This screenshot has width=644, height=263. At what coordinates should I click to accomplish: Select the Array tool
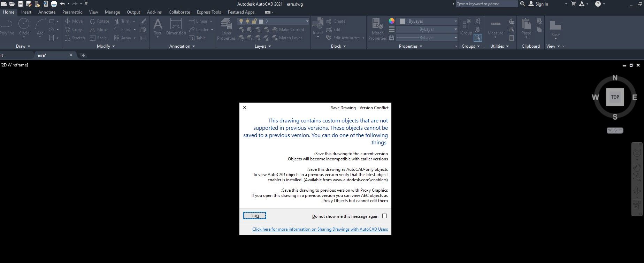pyautogui.click(x=123, y=38)
